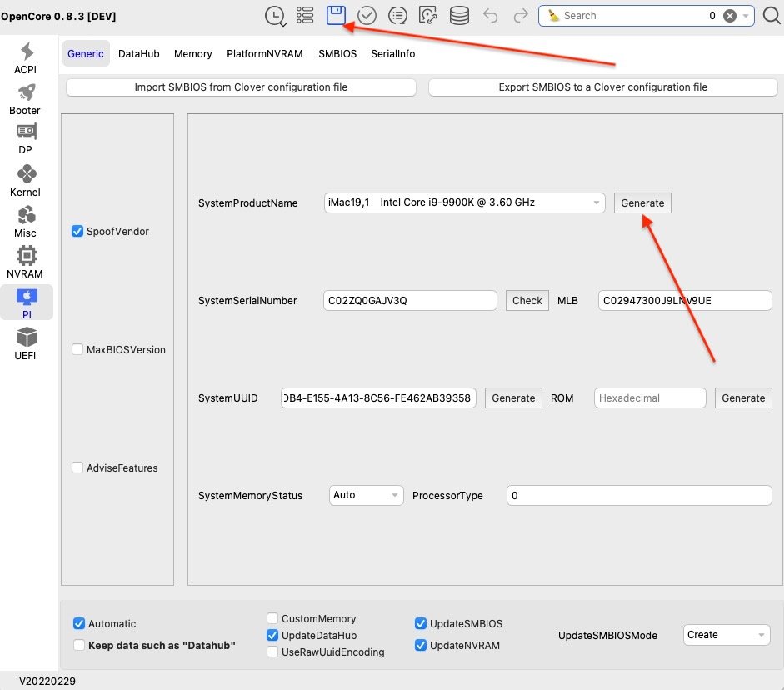Enable the MaxBIOSVersion checkbox
Viewport: 784px width, 690px height.
tap(77, 349)
